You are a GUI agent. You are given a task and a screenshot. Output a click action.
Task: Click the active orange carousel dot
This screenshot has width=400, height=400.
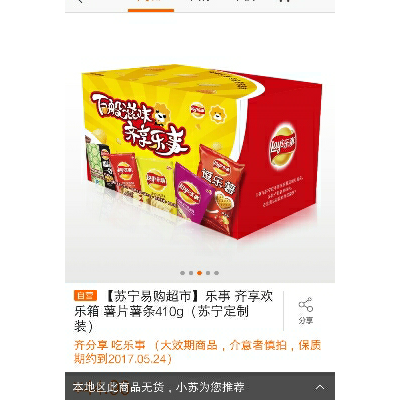point(199,273)
